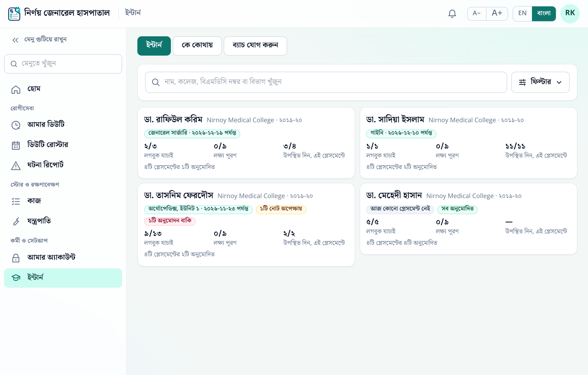Viewport: 588px width, 375px height.
Task: Click graduation cap icon for ইন্টার্ন
Action: (16, 278)
